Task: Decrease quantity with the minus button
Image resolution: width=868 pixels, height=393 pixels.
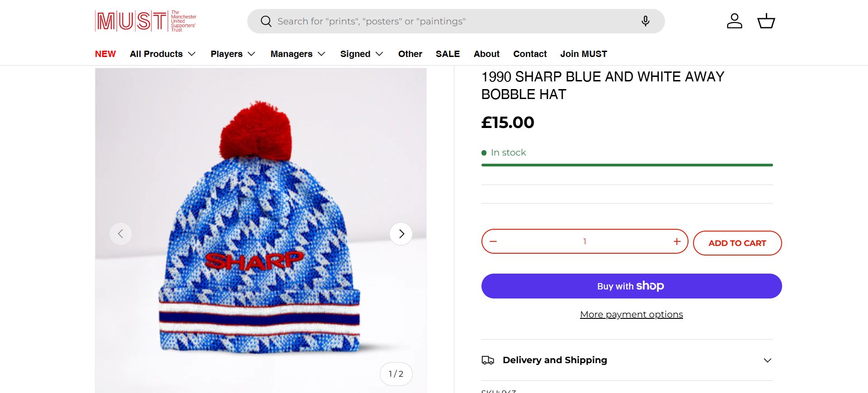Action: 493,241
